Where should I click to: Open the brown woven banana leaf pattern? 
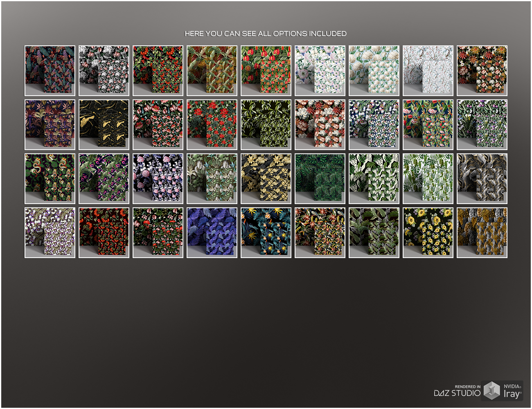(x=212, y=71)
